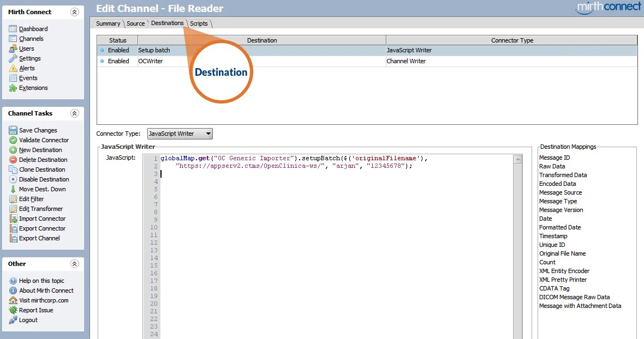Click Clone Destination page icon
The image size is (644, 339).
click(x=13, y=169)
